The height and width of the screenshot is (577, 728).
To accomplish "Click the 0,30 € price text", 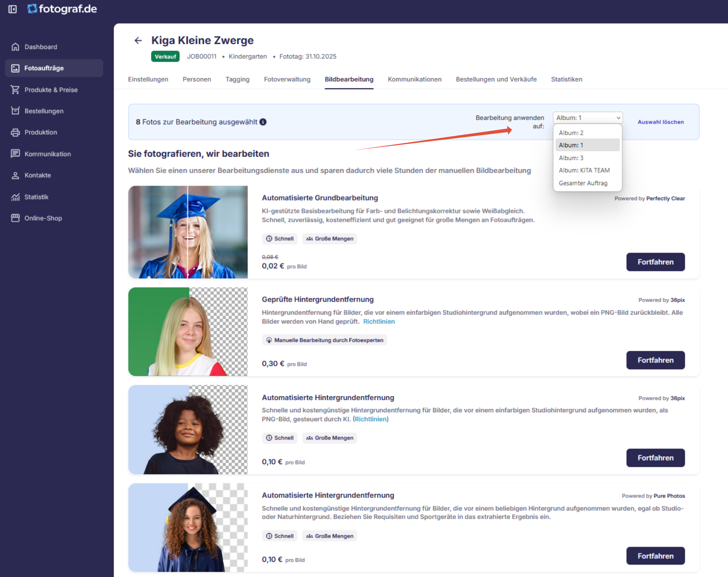I will pyautogui.click(x=273, y=364).
